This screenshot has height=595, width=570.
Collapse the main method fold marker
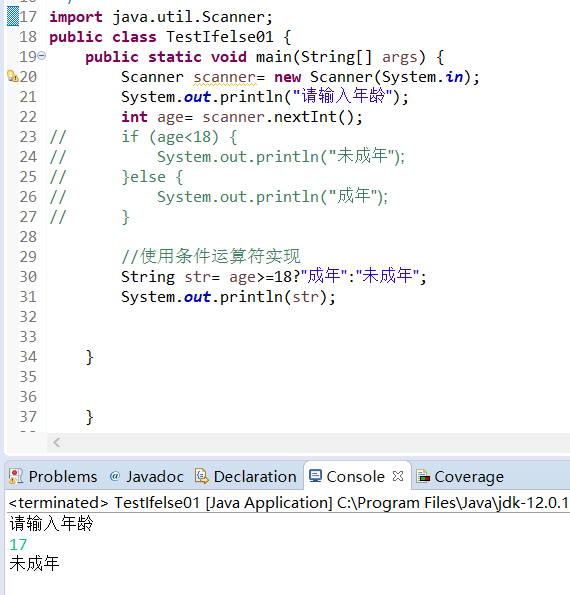coord(42,56)
